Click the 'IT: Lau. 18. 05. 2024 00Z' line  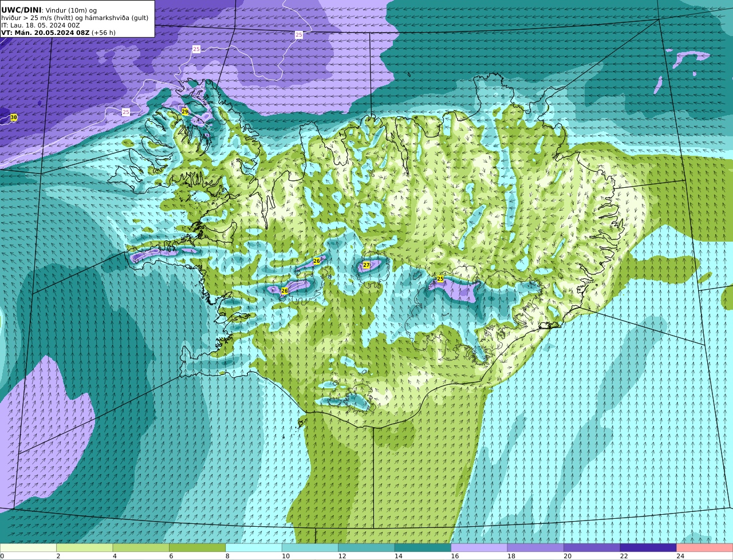(x=41, y=25)
